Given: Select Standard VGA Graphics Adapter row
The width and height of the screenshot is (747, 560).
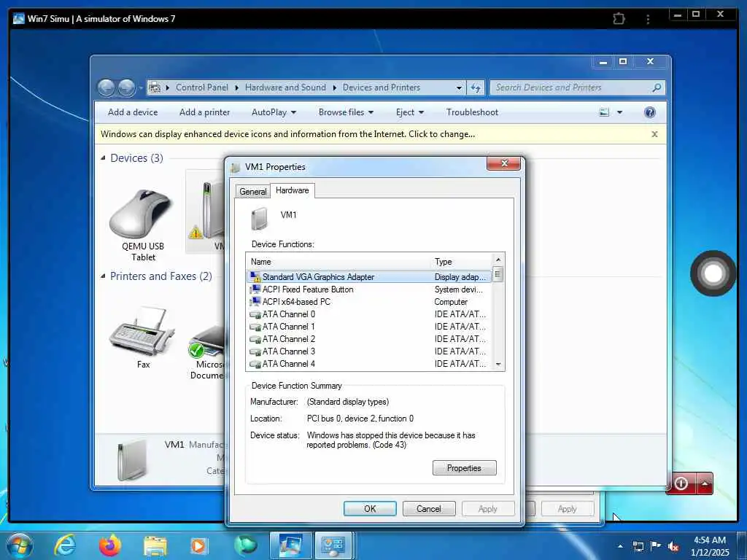Looking at the screenshot, I should (x=369, y=276).
